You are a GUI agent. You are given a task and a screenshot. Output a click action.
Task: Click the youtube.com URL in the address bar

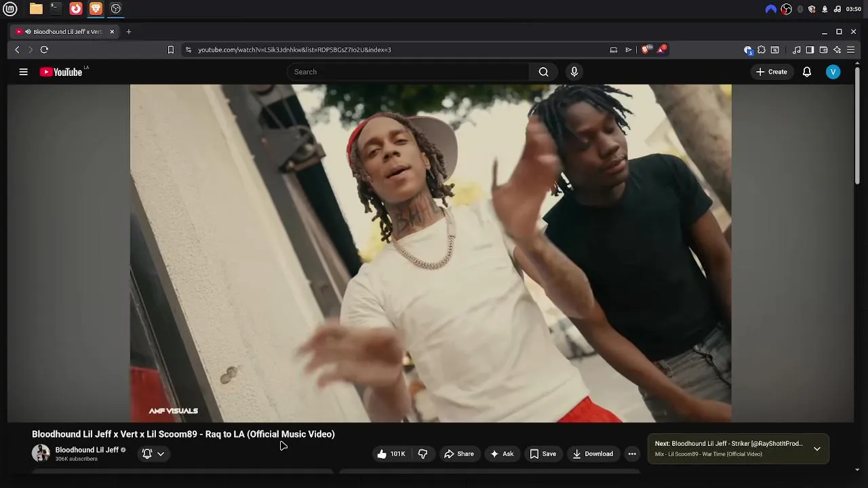[294, 49]
